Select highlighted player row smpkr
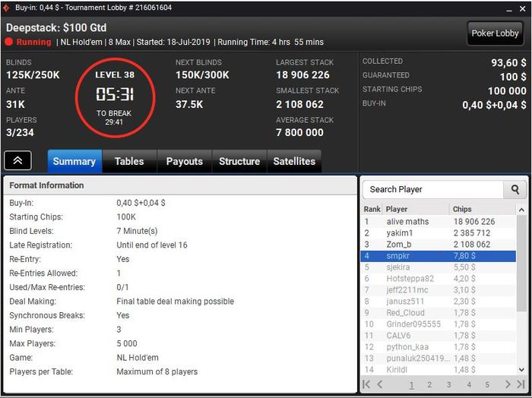Image resolution: width=532 pixels, height=398 pixels. coord(439,256)
